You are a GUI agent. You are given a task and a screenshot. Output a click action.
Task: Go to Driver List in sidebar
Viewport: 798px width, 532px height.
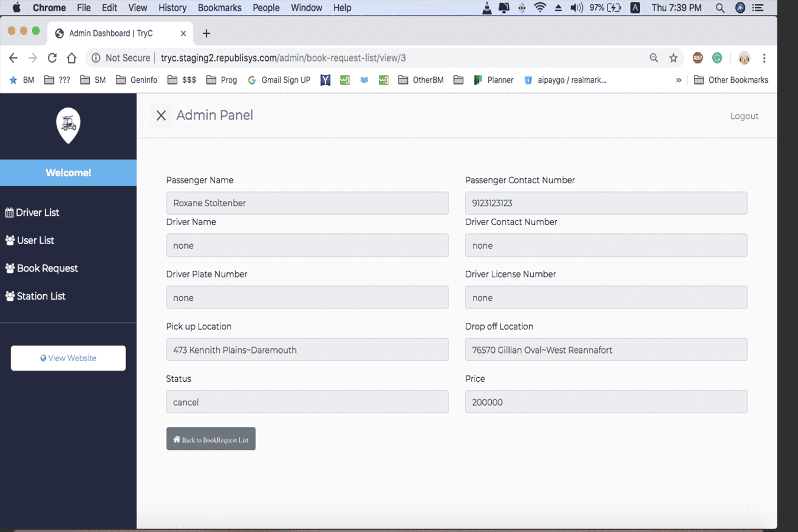(x=33, y=212)
